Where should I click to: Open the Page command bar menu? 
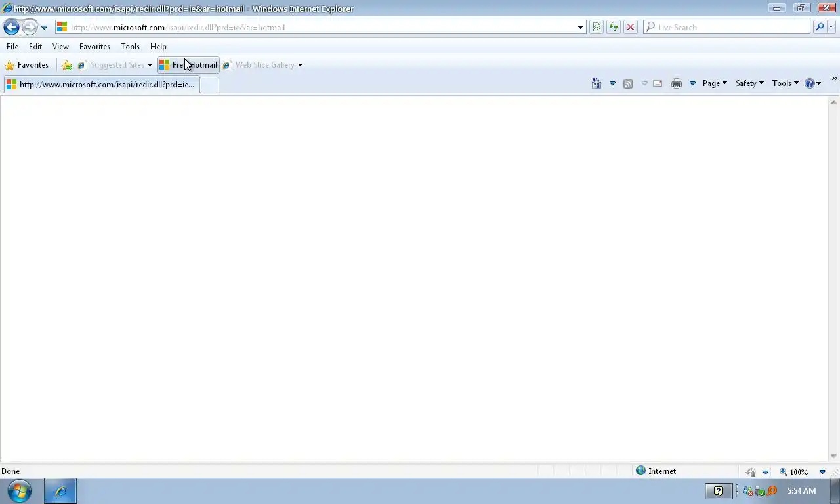(x=715, y=83)
